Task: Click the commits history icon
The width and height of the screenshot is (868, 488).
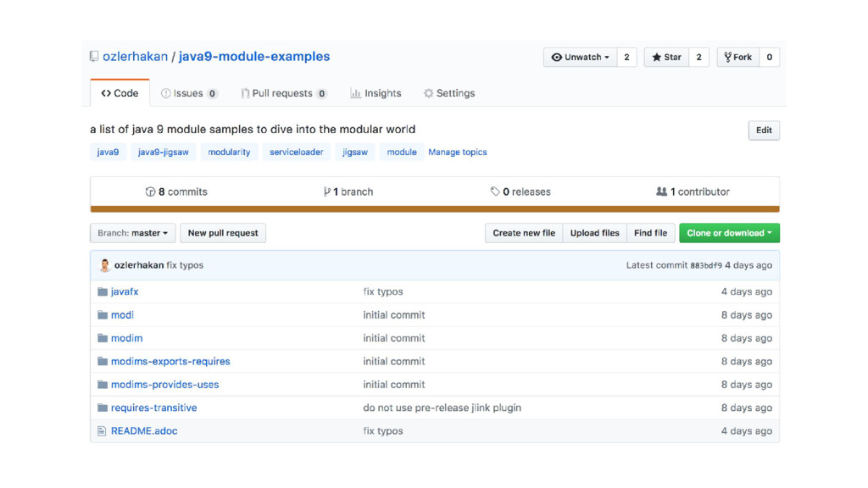Action: point(150,192)
